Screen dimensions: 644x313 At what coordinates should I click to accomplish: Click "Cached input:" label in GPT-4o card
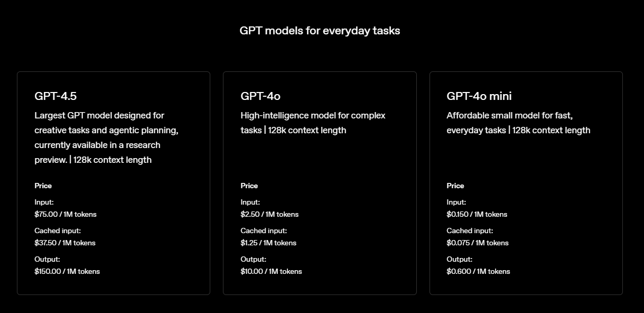point(264,231)
